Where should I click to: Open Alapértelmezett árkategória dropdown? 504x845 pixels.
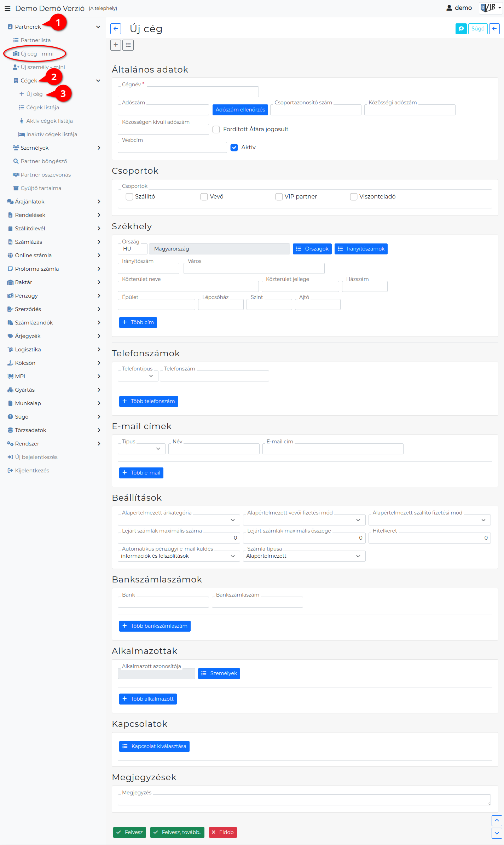(179, 520)
